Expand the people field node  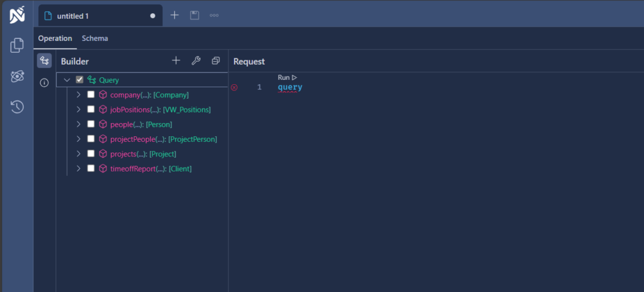pos(79,124)
